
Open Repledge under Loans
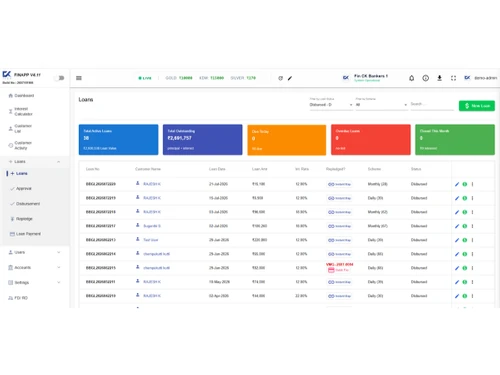[24, 219]
